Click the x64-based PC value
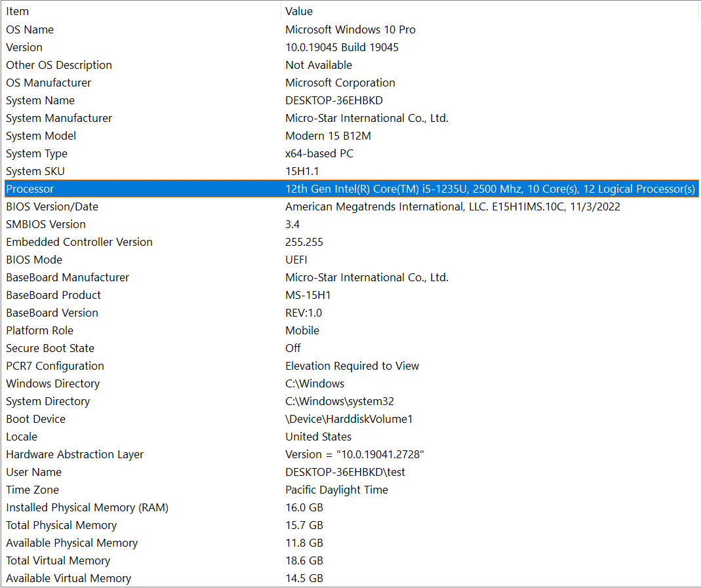701x588 pixels. point(319,153)
